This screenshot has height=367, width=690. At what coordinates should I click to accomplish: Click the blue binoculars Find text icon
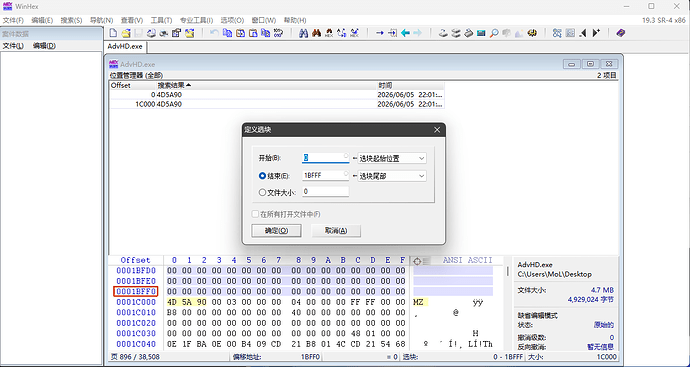pyautogui.click(x=303, y=33)
